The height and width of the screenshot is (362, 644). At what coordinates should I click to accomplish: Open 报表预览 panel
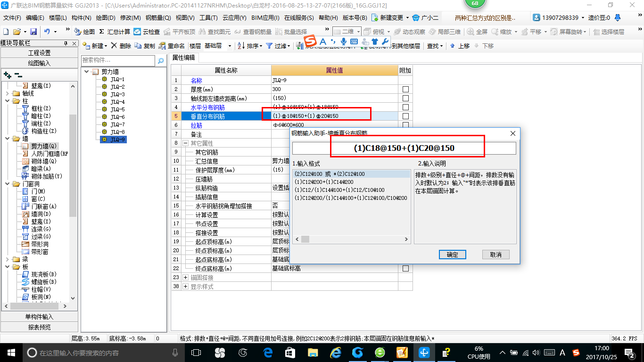(40, 327)
